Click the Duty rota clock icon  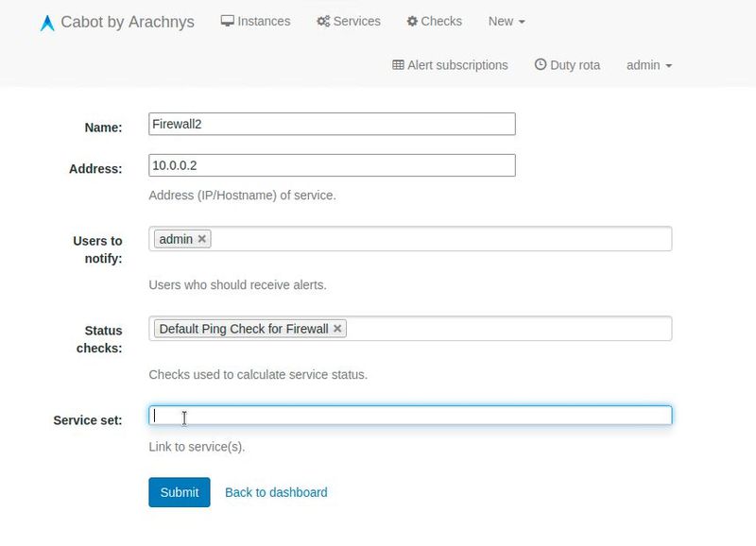click(x=541, y=65)
